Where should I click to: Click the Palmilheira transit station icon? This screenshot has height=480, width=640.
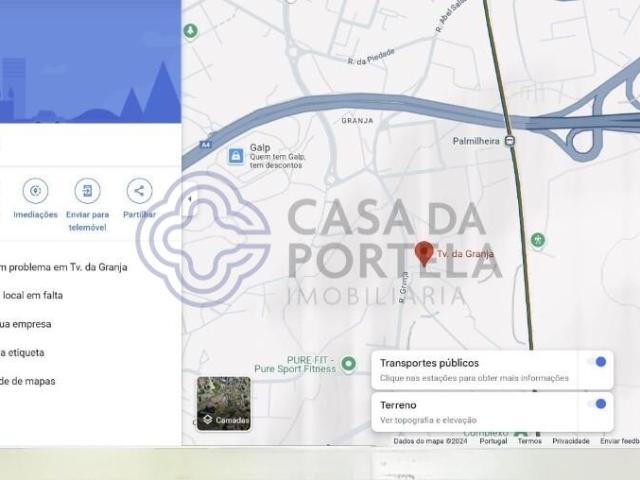pos(511,141)
